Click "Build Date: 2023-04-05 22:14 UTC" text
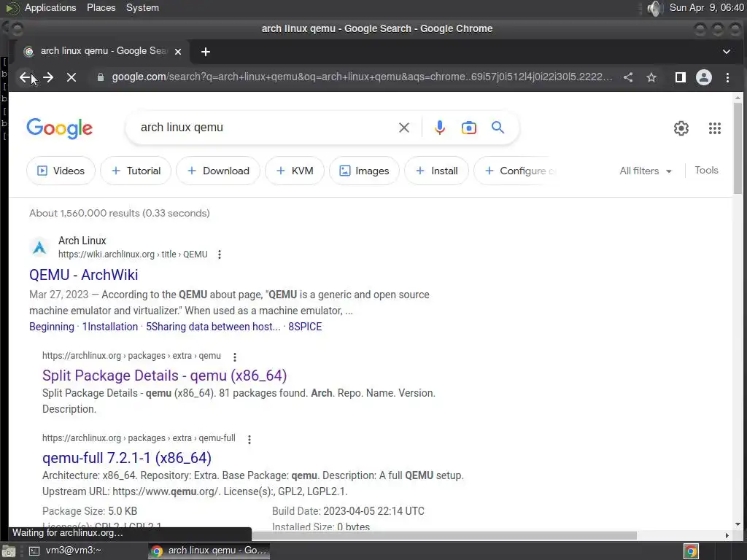Screen dimensions: 747x560 (348, 511)
